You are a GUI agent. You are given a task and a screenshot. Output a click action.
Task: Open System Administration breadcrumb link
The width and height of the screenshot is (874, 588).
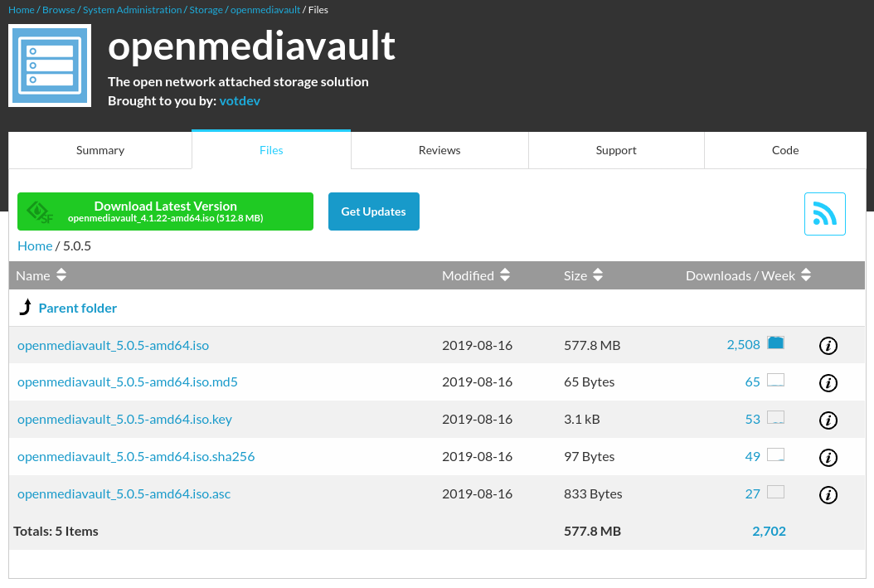click(x=132, y=10)
